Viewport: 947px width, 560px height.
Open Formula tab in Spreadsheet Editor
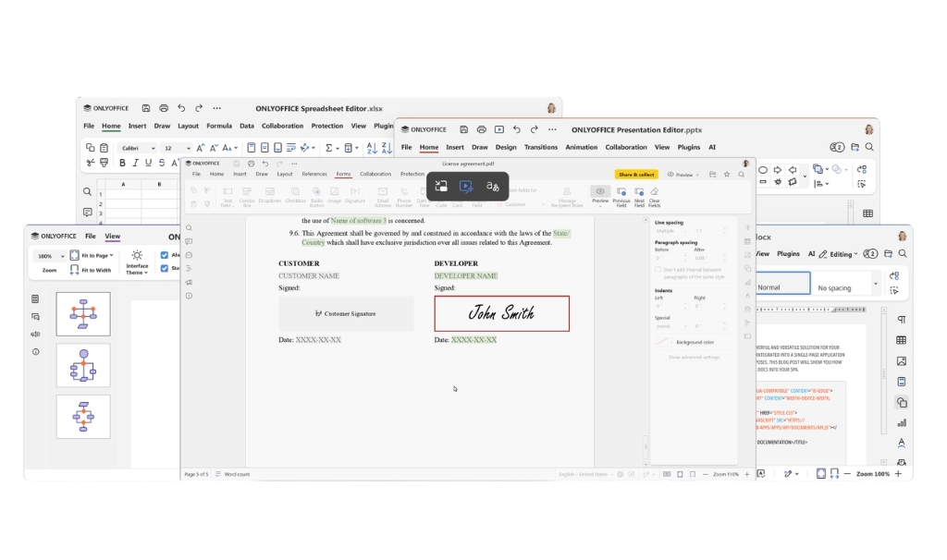219,126
